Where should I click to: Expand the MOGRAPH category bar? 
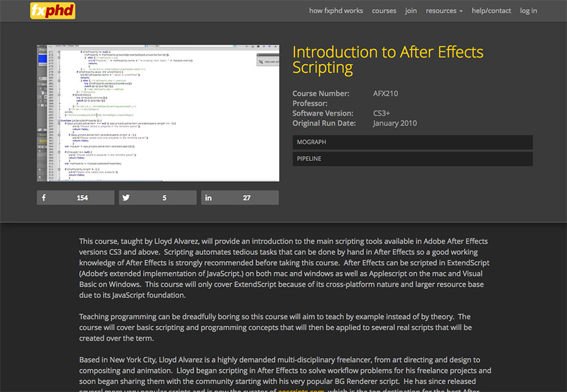(412, 141)
